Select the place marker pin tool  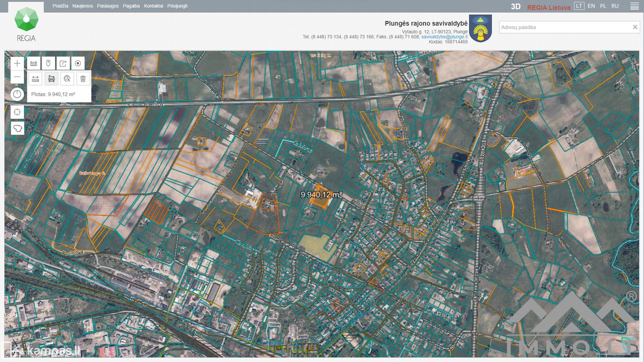[x=48, y=63]
